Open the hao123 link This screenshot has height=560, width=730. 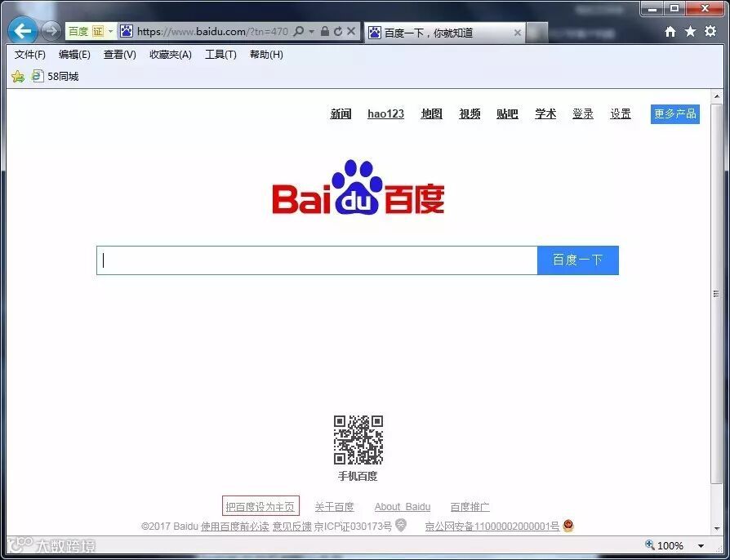click(x=386, y=113)
